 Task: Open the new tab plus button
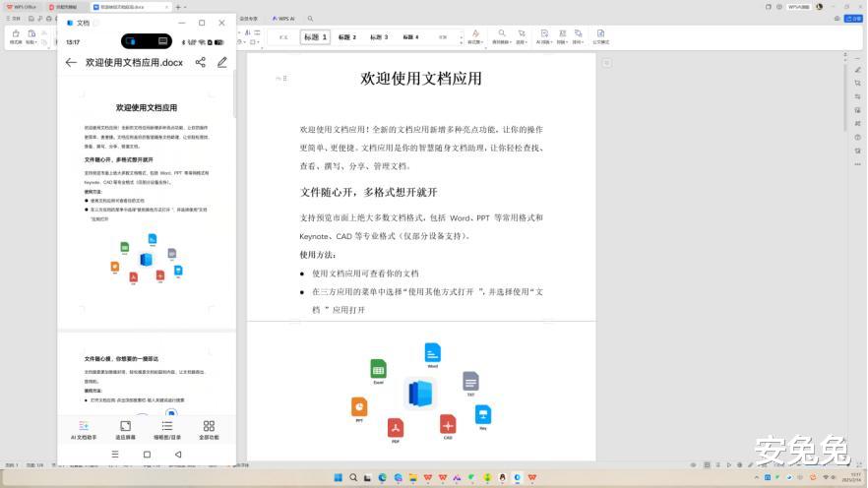[x=178, y=7]
